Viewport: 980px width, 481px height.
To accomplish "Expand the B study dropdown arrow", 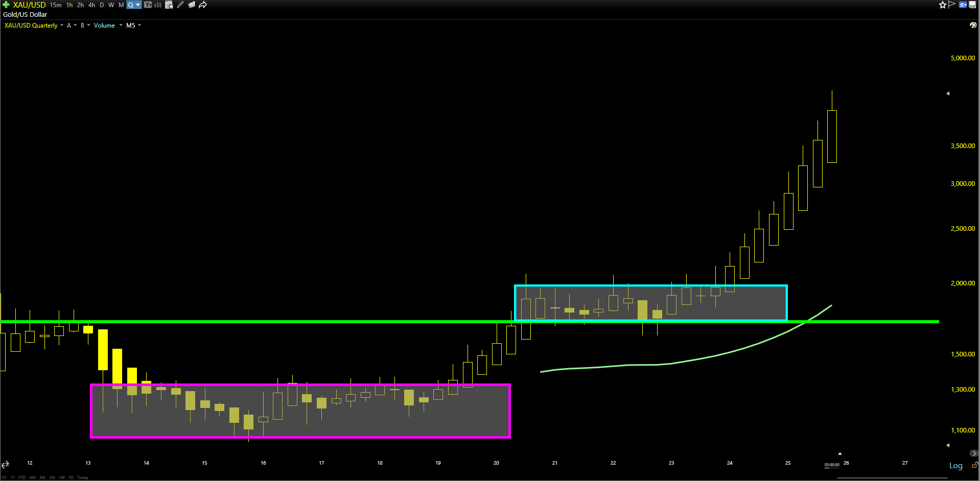I will 88,25.
